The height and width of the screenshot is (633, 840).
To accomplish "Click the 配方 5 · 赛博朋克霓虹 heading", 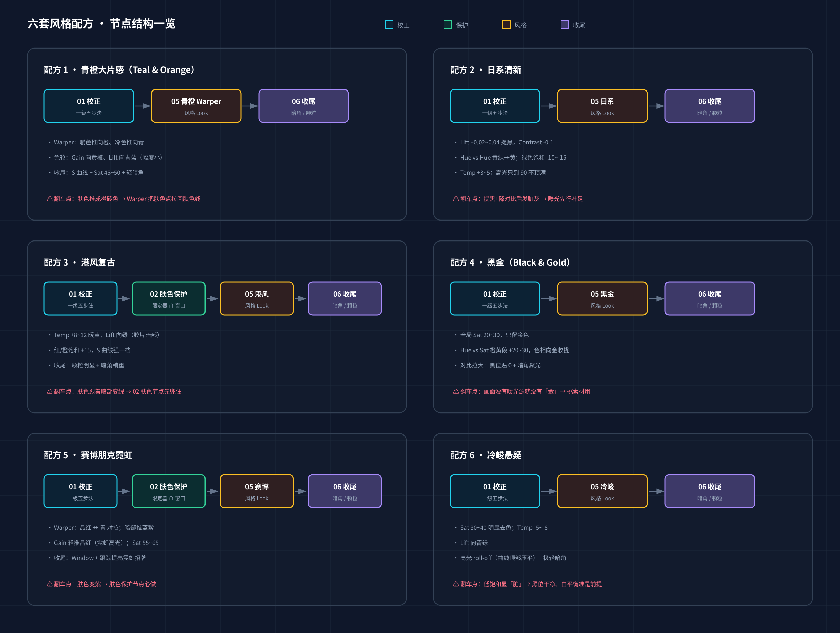I will click(88, 455).
